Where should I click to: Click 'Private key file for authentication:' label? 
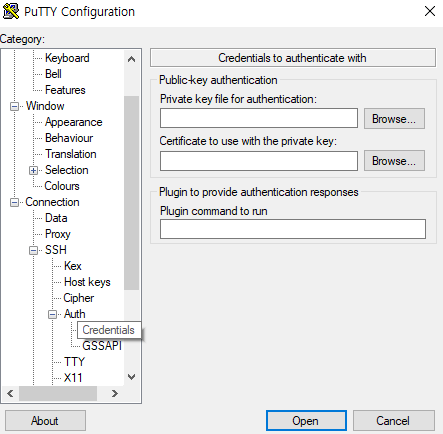point(238,99)
